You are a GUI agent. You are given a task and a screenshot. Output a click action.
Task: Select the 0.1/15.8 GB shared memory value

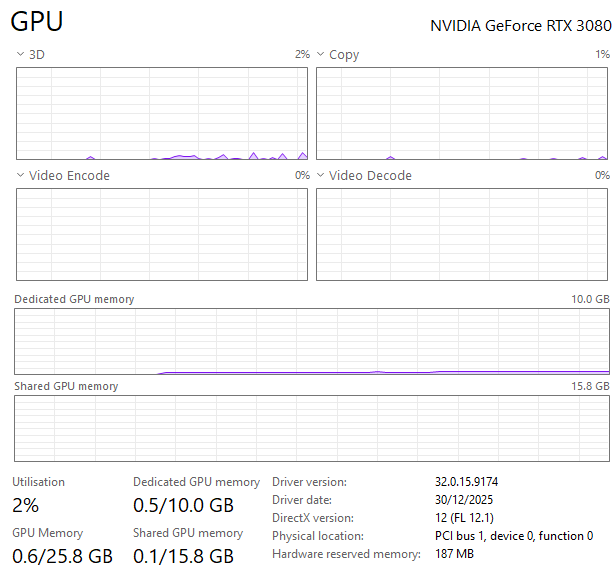183,555
